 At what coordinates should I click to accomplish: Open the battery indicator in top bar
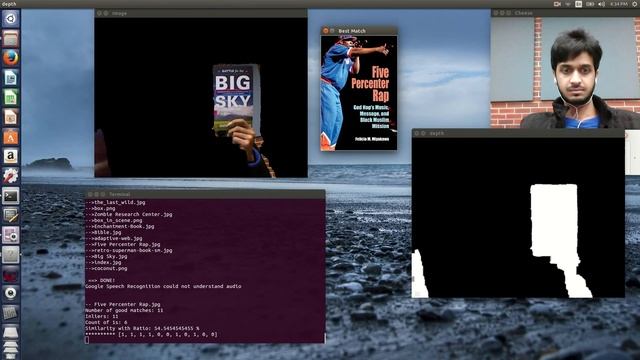click(x=590, y=4)
